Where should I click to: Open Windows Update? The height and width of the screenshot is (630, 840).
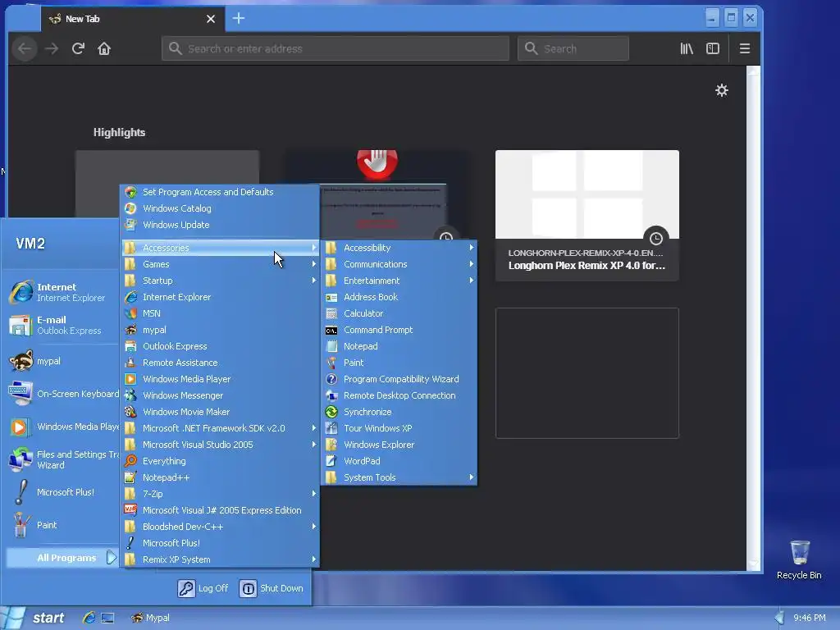220,225
